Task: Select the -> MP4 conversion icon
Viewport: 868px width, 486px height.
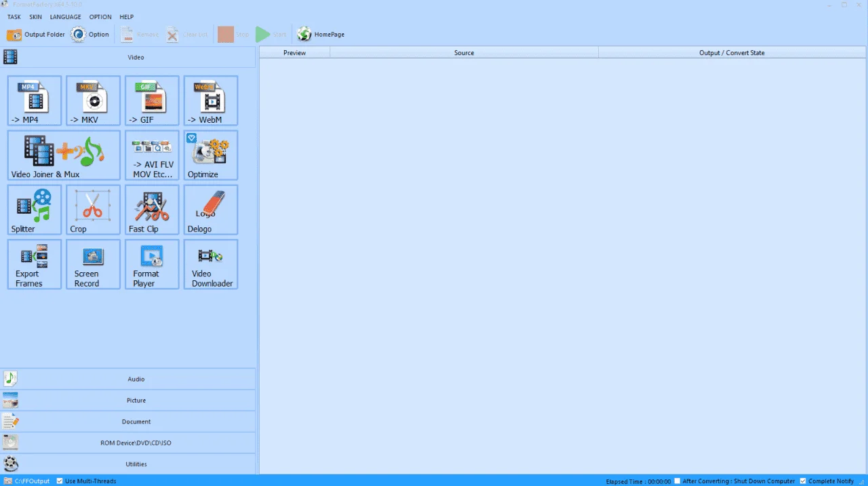Action: click(x=35, y=100)
